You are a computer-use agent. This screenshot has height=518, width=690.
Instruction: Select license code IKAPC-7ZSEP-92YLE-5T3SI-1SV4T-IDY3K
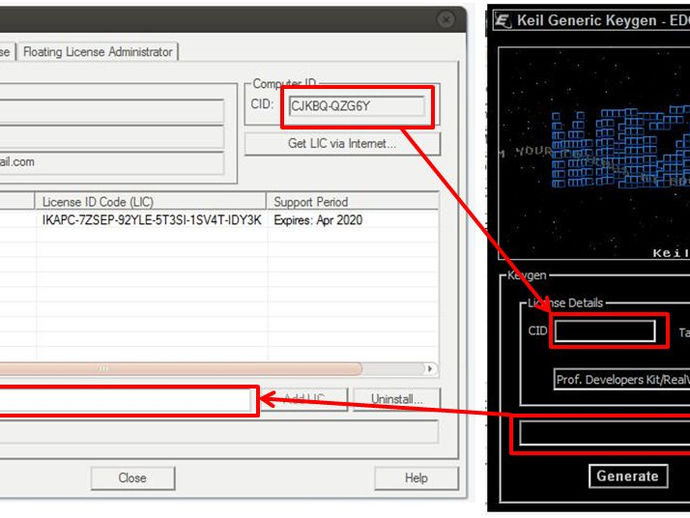[x=152, y=220]
